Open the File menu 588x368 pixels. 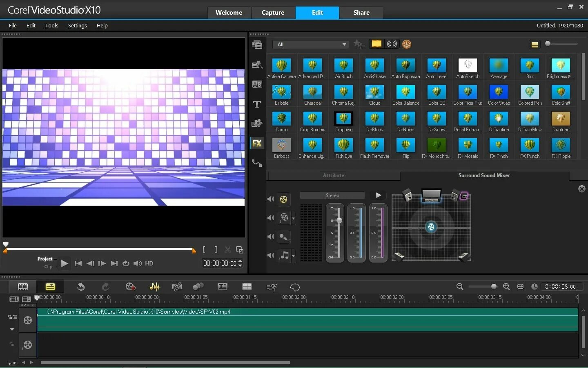coord(13,25)
